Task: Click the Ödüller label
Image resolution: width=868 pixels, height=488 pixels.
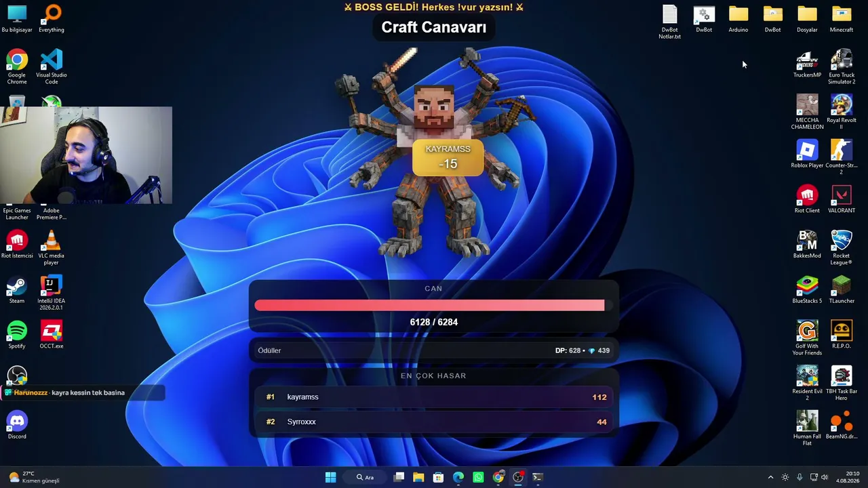Action: (269, 350)
